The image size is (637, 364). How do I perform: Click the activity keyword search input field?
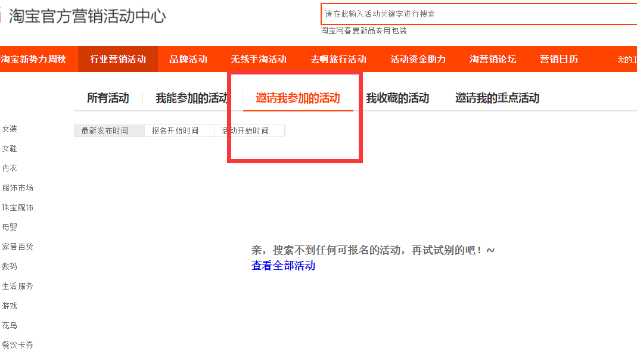pyautogui.click(x=478, y=14)
